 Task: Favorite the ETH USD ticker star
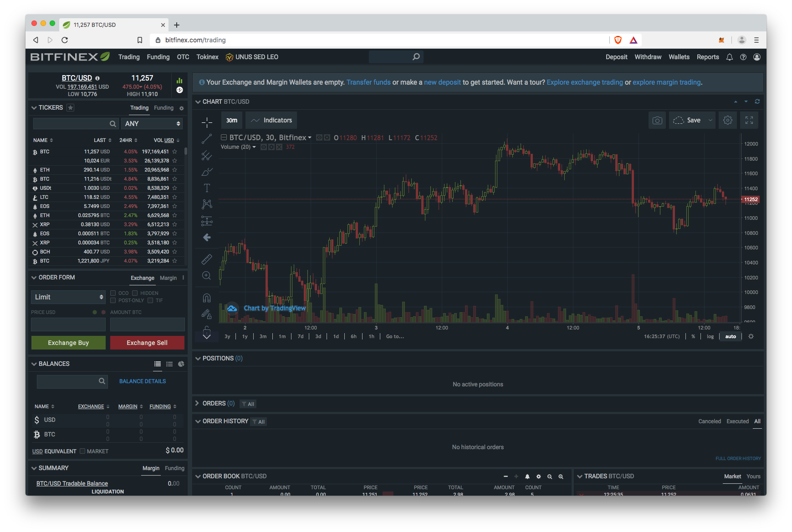pyautogui.click(x=174, y=170)
